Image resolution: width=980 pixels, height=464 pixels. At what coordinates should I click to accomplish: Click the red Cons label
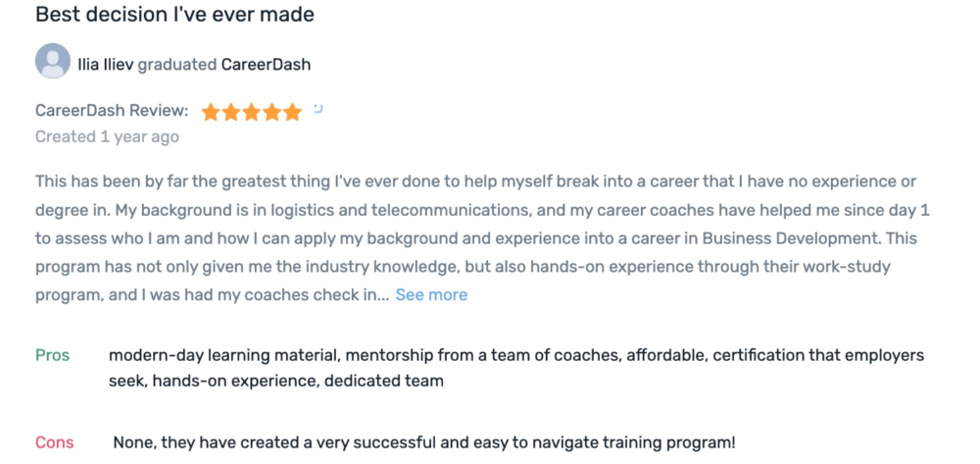tap(54, 443)
